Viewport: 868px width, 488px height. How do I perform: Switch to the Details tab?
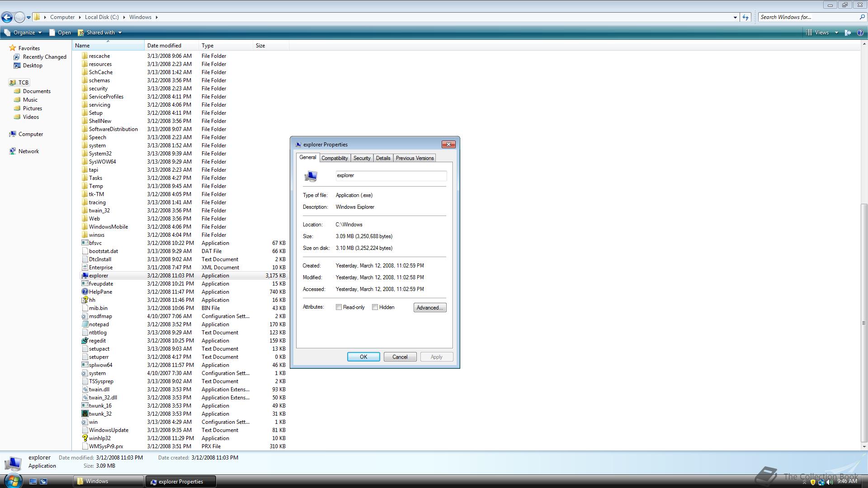click(383, 158)
